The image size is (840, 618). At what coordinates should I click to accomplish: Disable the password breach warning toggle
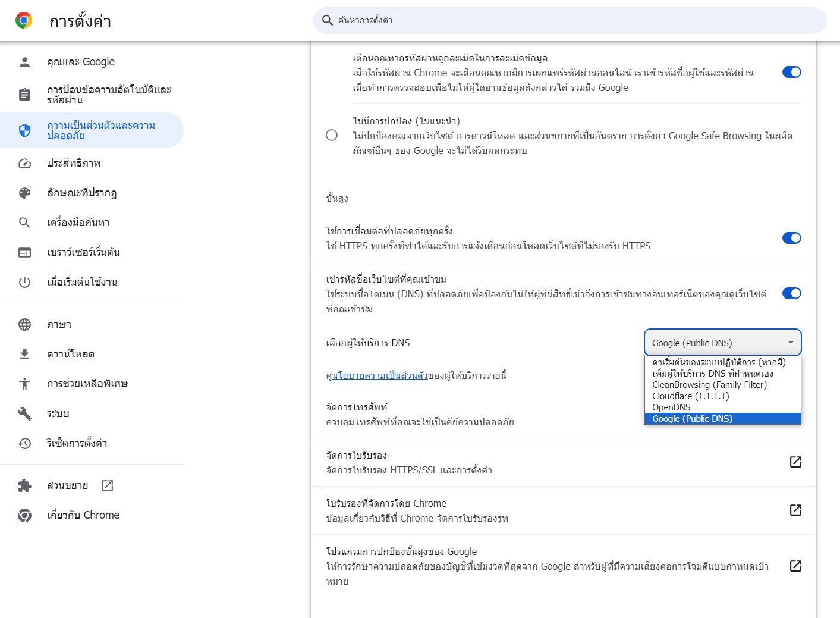click(791, 72)
